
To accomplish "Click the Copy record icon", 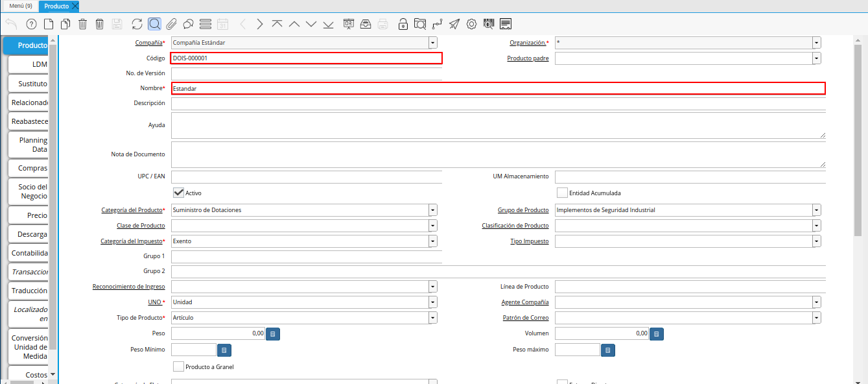I will [65, 24].
